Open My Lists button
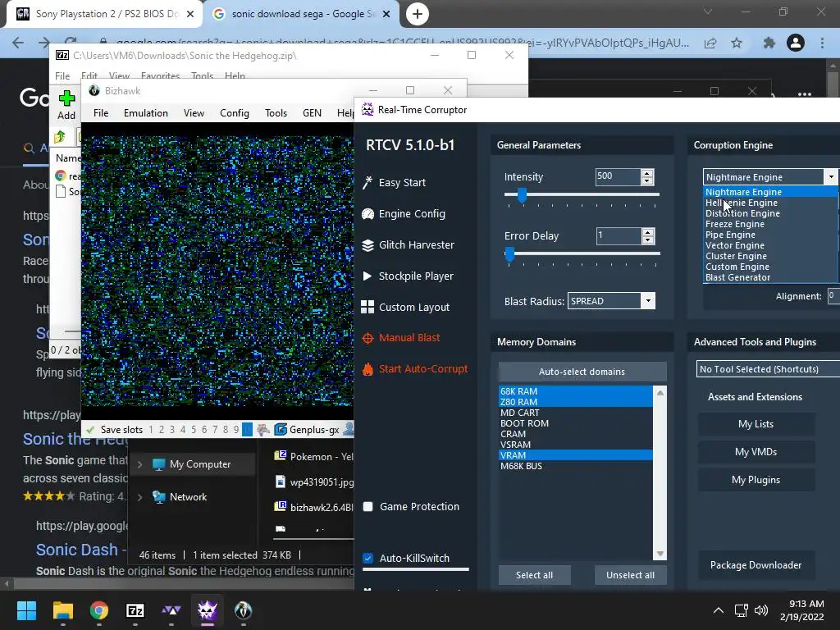The width and height of the screenshot is (840, 630). tap(756, 424)
